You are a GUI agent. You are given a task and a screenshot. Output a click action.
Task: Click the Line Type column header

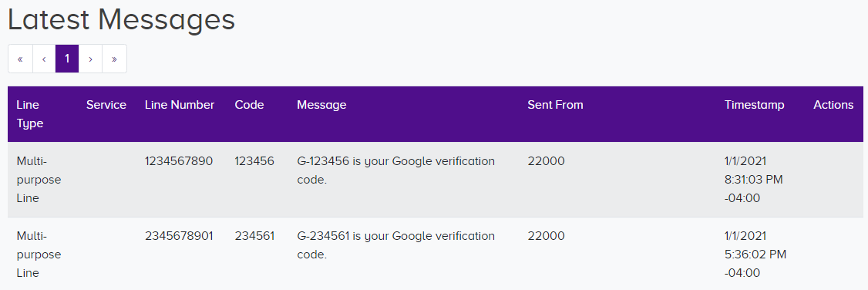[30, 114]
